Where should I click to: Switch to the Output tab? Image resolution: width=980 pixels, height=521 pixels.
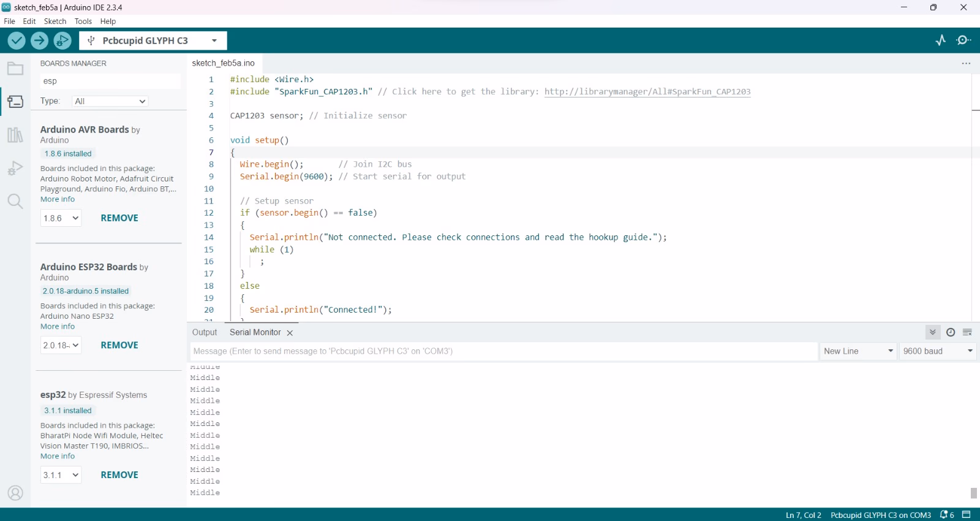205,332
